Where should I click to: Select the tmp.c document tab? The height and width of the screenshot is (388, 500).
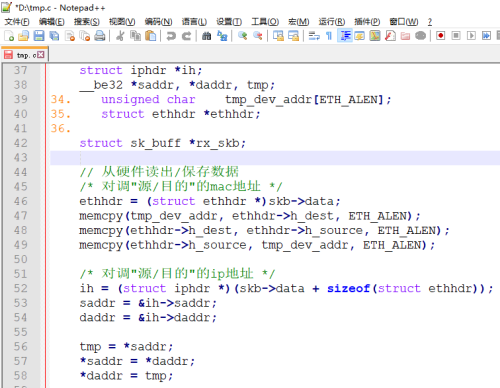click(25, 55)
